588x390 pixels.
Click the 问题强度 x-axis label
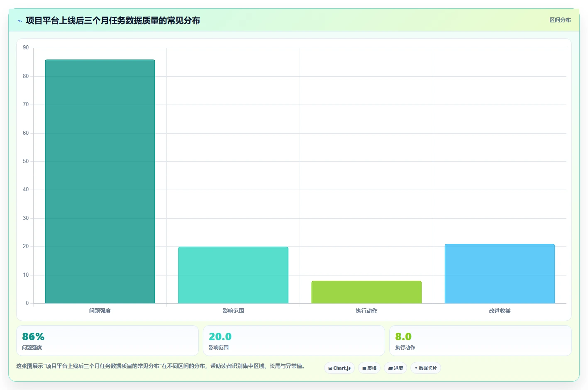pos(100,311)
